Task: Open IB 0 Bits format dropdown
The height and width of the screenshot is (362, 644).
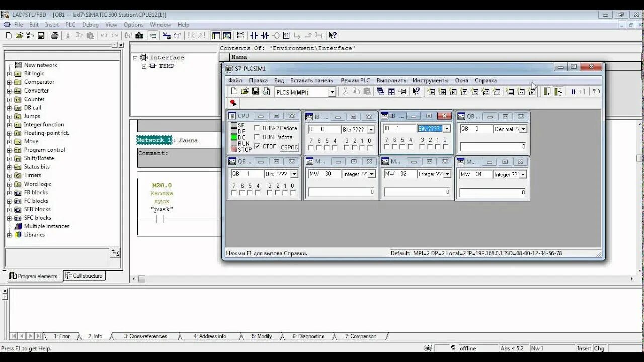Action: 371,130
